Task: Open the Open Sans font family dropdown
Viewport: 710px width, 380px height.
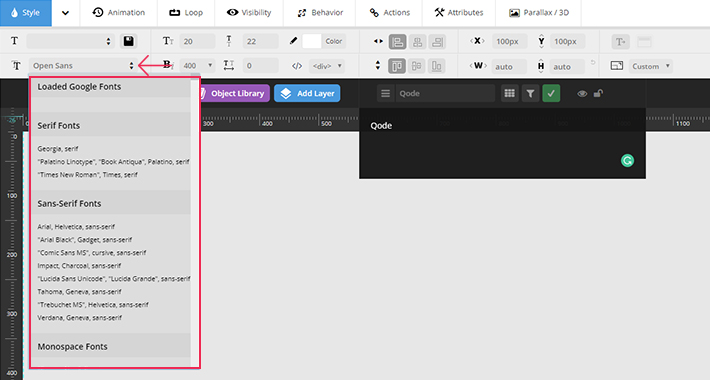Action: pos(82,66)
